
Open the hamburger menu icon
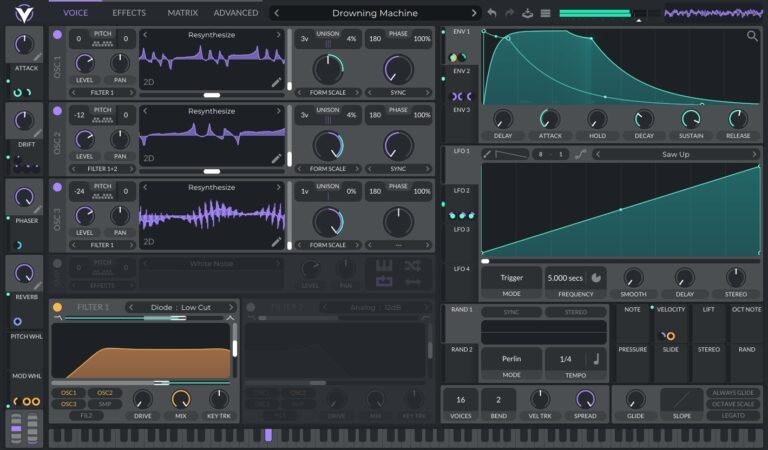(x=545, y=13)
